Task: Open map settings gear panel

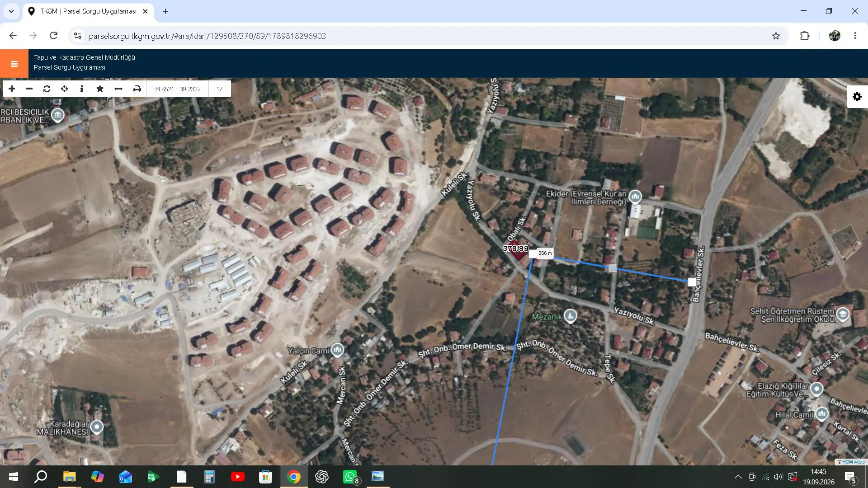Action: coord(857,97)
